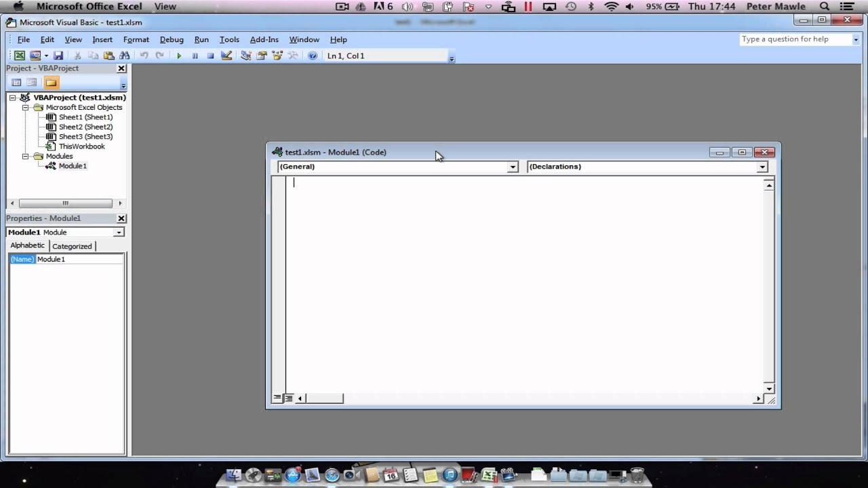
Task: Open the Insert object dropdown arrow
Action: click(46, 56)
